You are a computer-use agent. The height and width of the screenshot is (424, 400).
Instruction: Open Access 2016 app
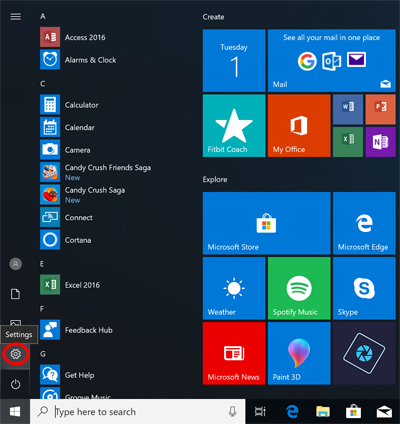click(73, 37)
